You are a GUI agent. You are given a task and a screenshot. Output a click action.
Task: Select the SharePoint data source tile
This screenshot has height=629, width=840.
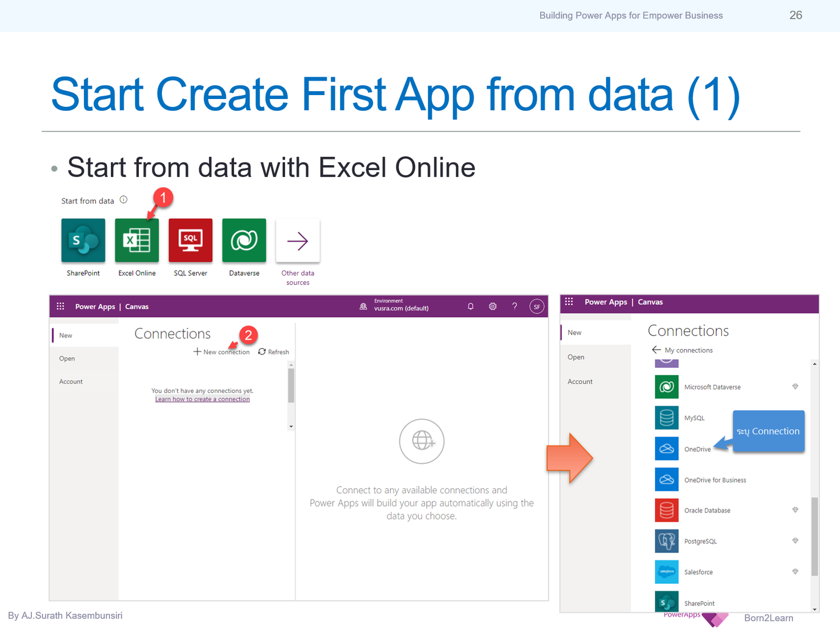83,240
